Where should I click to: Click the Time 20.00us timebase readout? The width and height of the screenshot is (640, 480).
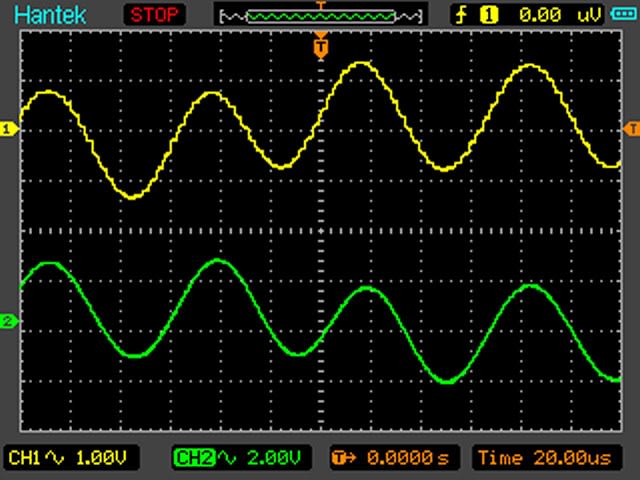tap(545, 458)
